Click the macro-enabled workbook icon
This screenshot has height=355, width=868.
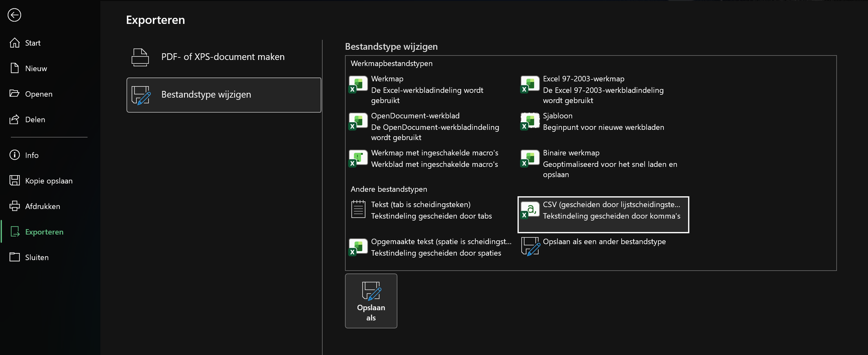click(x=358, y=159)
